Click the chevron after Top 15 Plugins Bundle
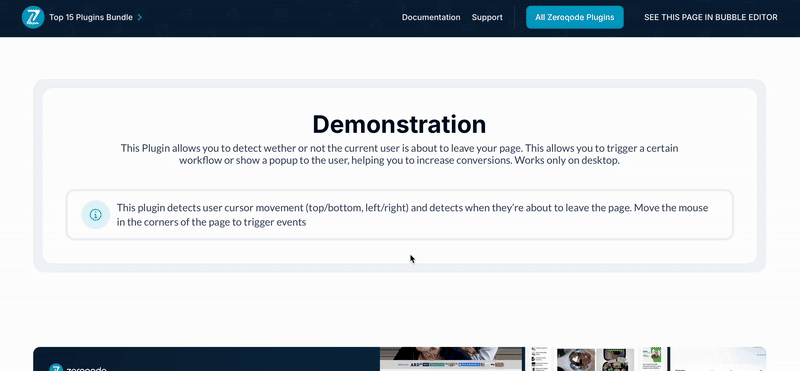 click(140, 17)
